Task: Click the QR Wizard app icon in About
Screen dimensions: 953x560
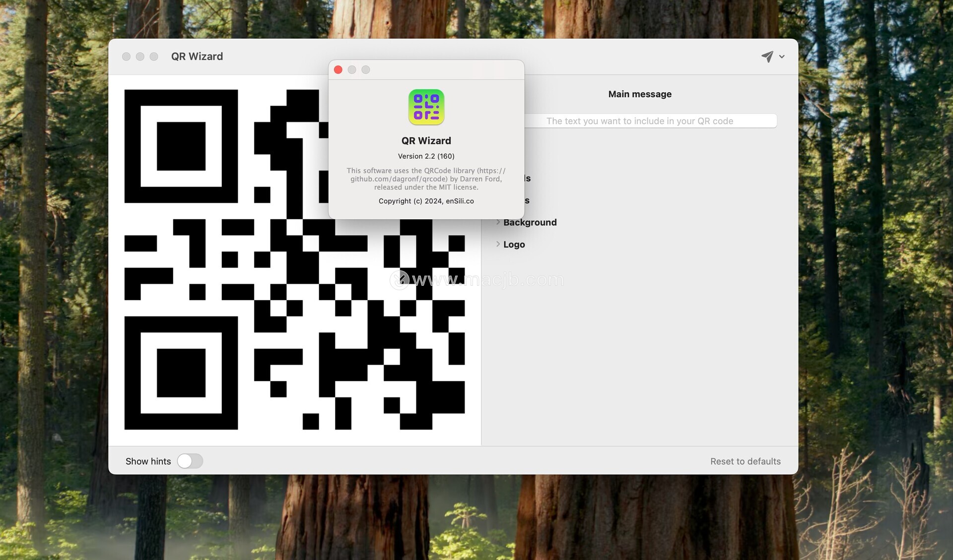Action: tap(426, 107)
